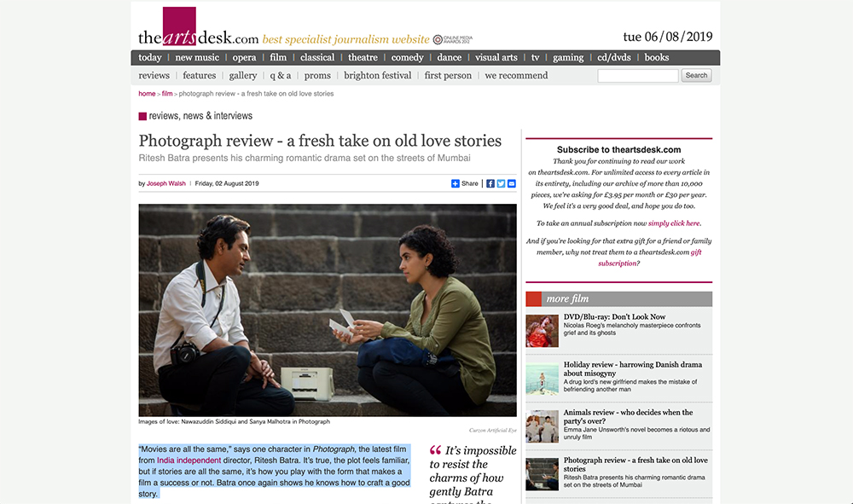The width and height of the screenshot is (853, 504).
Task: Go to the comedy section
Action: pyautogui.click(x=408, y=58)
